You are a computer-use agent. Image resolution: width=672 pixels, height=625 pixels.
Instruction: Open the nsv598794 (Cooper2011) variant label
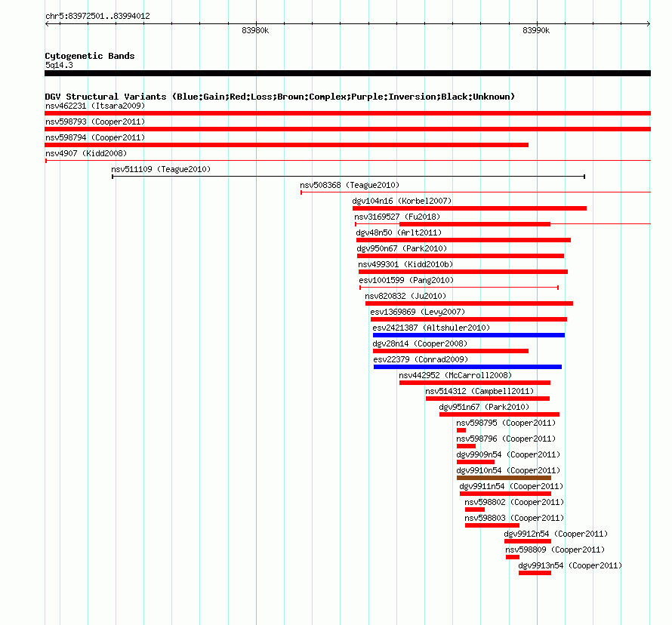[x=95, y=137]
